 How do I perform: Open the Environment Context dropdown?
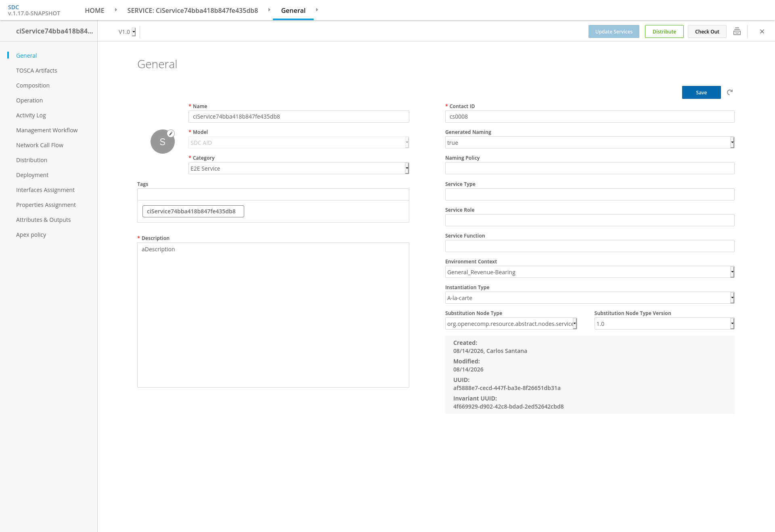590,272
